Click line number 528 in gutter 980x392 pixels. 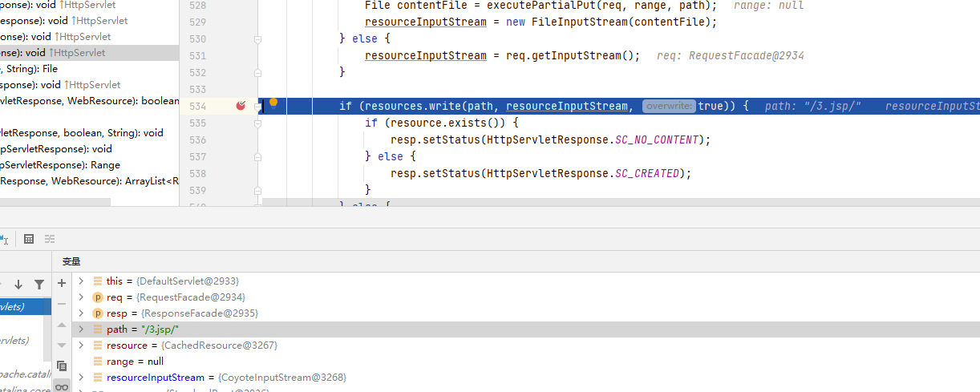tap(196, 5)
